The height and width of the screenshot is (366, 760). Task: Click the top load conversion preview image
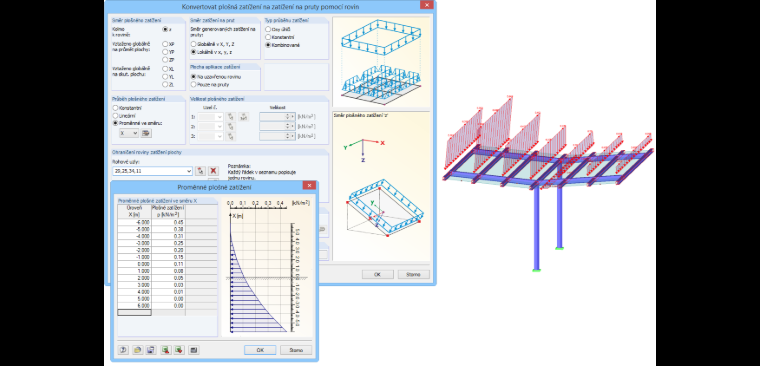click(381, 62)
